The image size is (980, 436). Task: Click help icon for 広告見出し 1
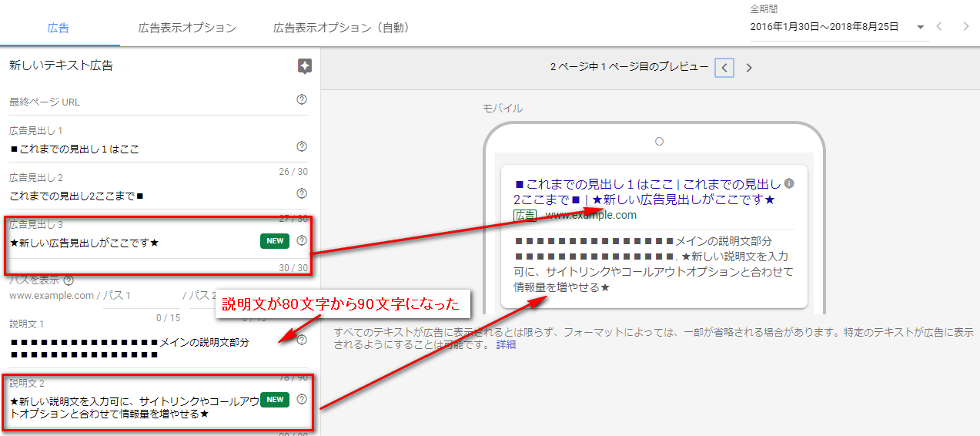(302, 146)
